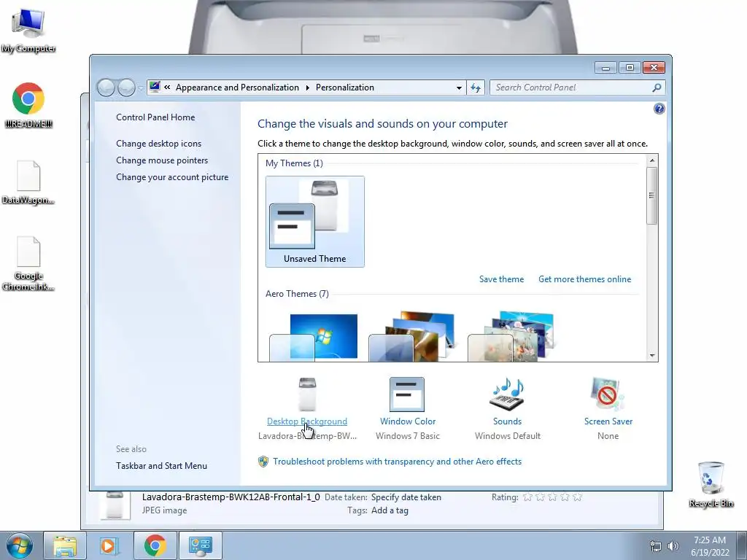Click Appearance and Personalization breadcrumb

pos(237,87)
